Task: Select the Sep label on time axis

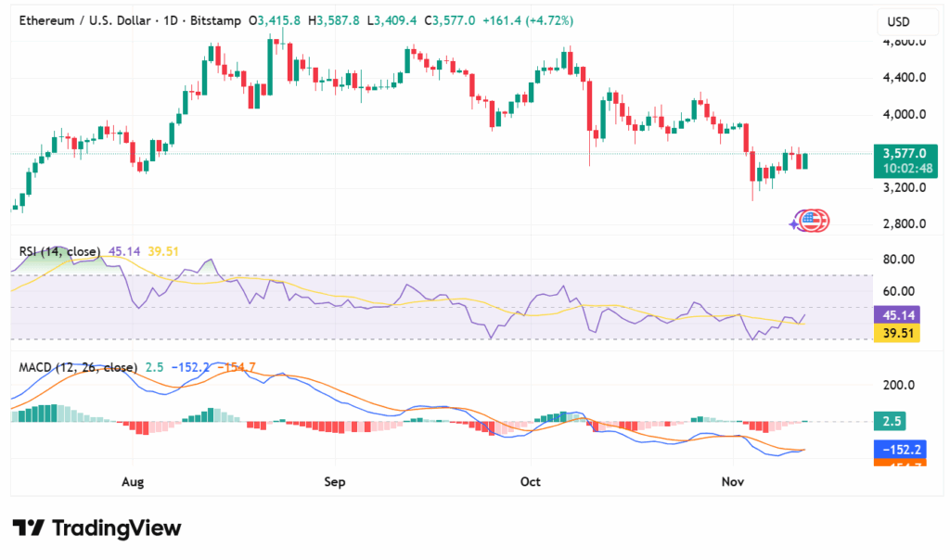Action: click(x=334, y=482)
